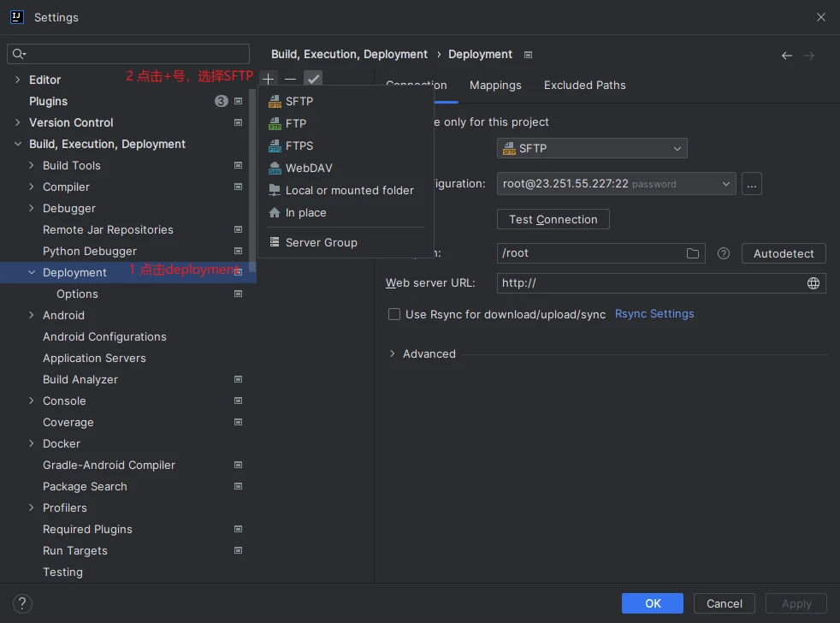Click the question mark beside root path
The height and width of the screenshot is (623, 840).
723,253
